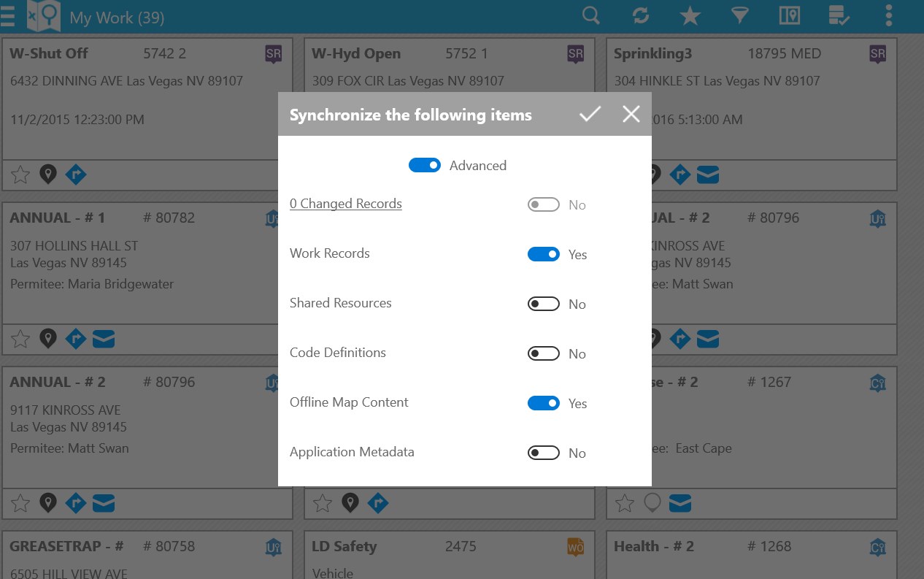This screenshot has width=924, height=579.
Task: Click the refresh sync icon in toolbar
Action: coord(641,15)
